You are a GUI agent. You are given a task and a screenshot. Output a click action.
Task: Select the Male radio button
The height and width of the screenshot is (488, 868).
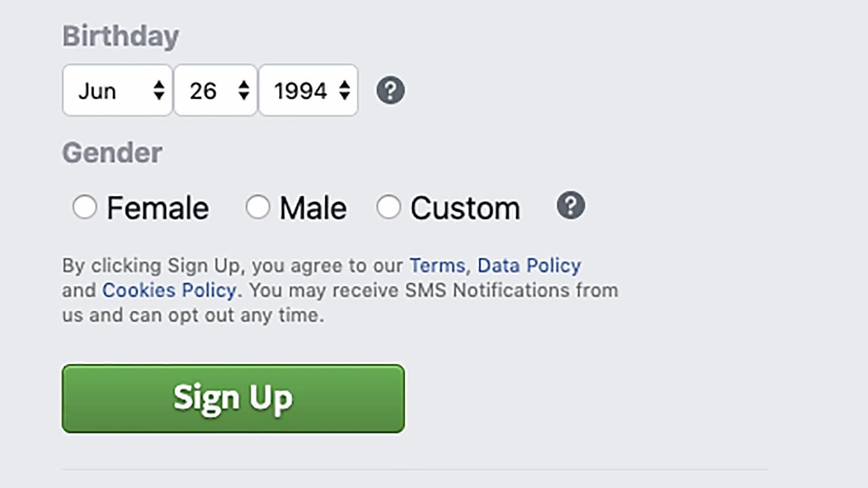tap(258, 207)
